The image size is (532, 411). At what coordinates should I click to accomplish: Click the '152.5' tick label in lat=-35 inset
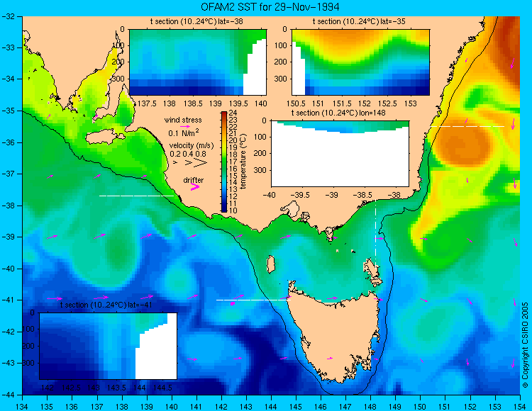click(387, 103)
